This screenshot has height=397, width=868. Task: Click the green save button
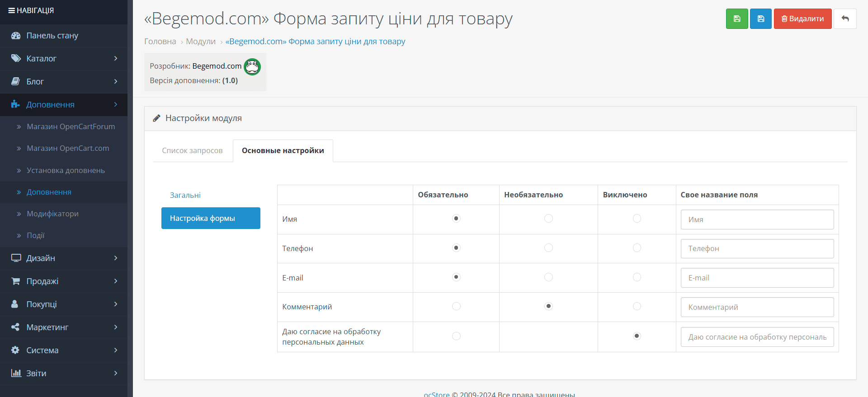(x=737, y=19)
